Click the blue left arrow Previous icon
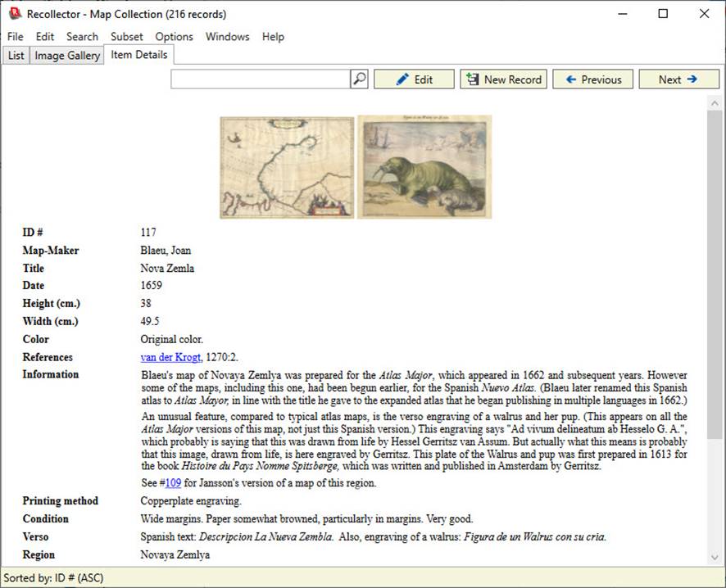This screenshot has width=726, height=588. pos(570,79)
